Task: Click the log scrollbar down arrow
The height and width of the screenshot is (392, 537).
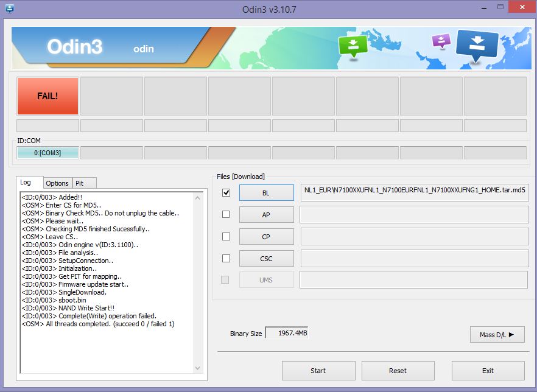Action: (198, 368)
